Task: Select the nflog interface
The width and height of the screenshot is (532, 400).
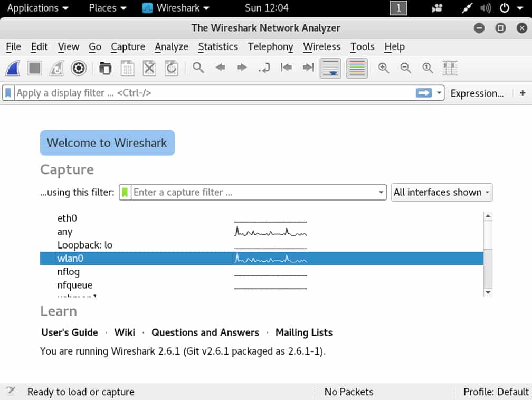Action: click(x=262, y=272)
